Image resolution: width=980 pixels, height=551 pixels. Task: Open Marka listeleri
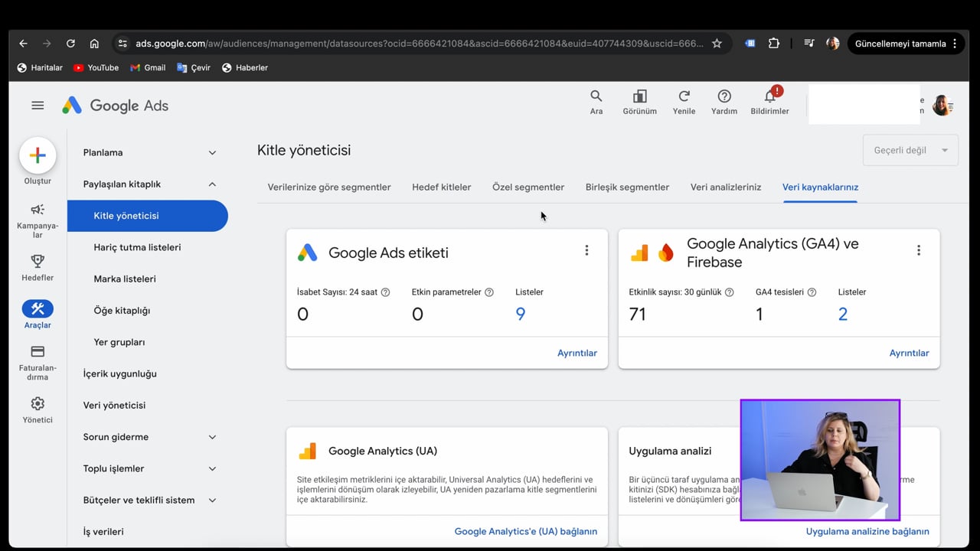pos(125,279)
